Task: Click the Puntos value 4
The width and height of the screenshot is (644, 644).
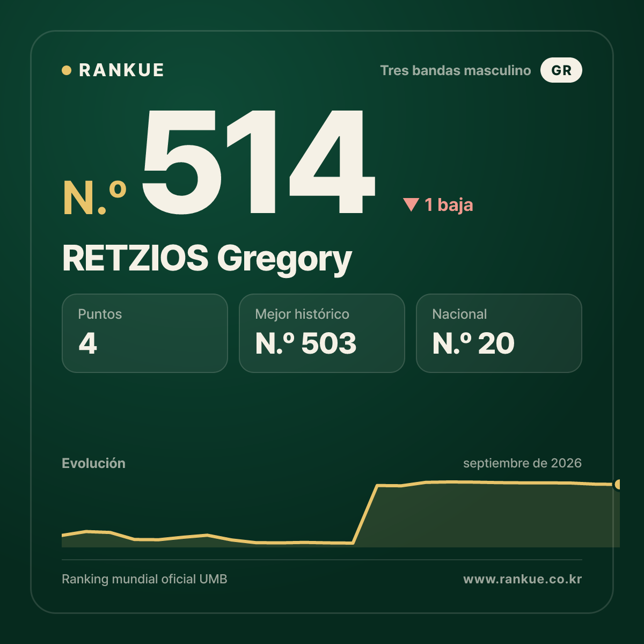Action: point(88,343)
